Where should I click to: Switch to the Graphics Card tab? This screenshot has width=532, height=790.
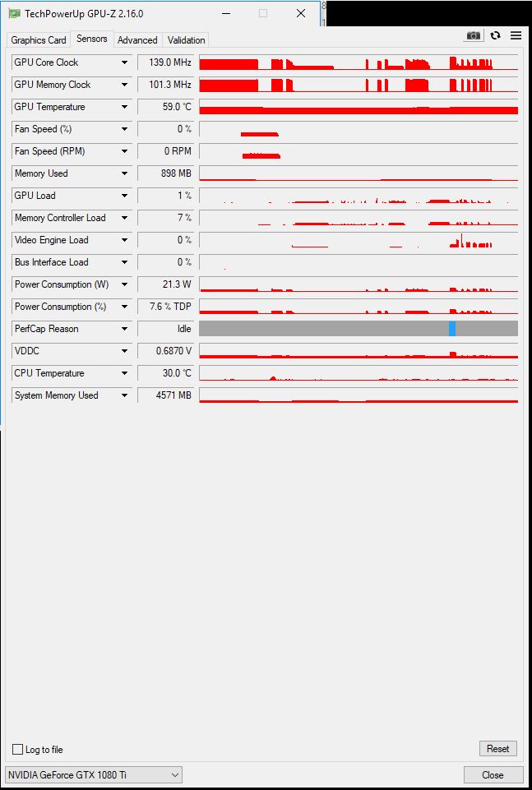pyautogui.click(x=39, y=39)
